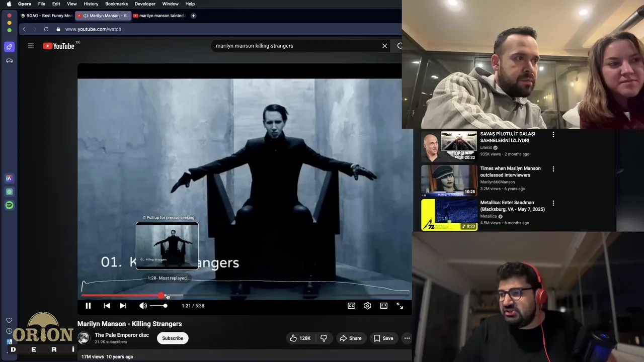Click the address bar URL
Image resolution: width=644 pixels, height=362 pixels.
pos(93,29)
